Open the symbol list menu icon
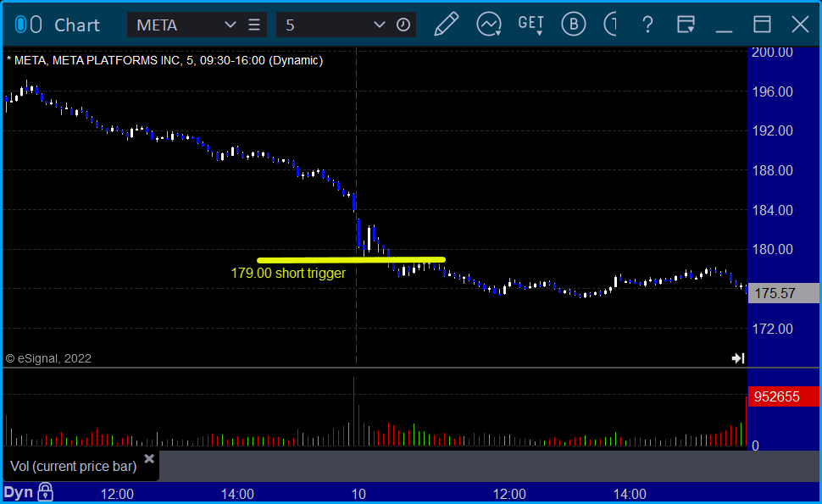Screen dimensions: 822x504 point(254,25)
